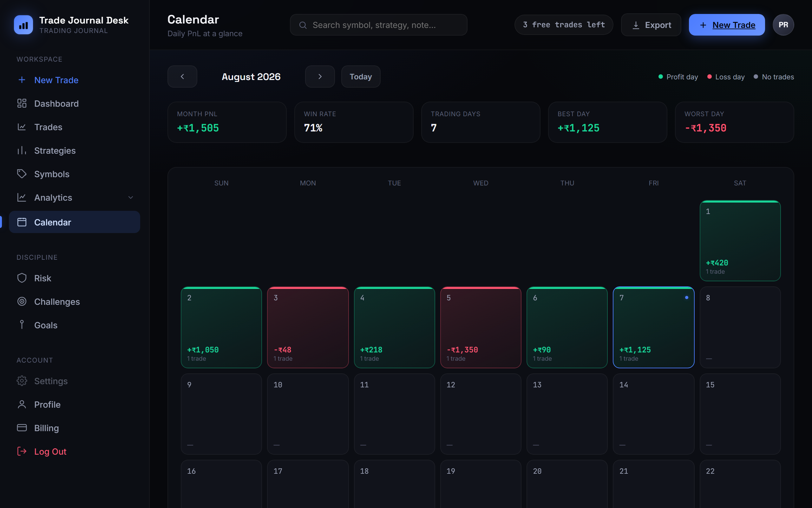Screen dimensions: 812x508
Task: Click the '3 free trades left' badge
Action: coord(564,25)
